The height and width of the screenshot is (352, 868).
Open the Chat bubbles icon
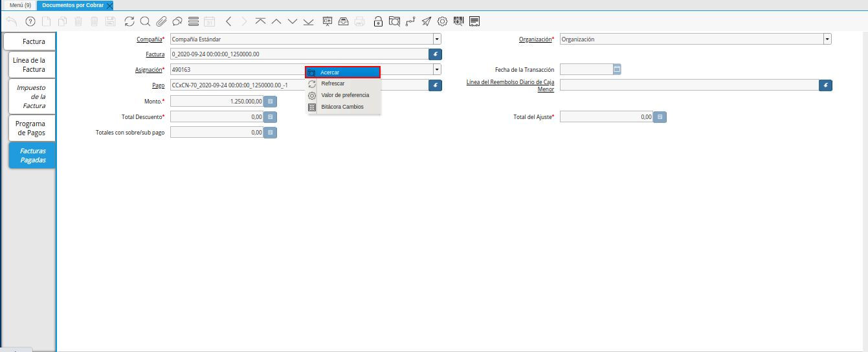click(177, 21)
